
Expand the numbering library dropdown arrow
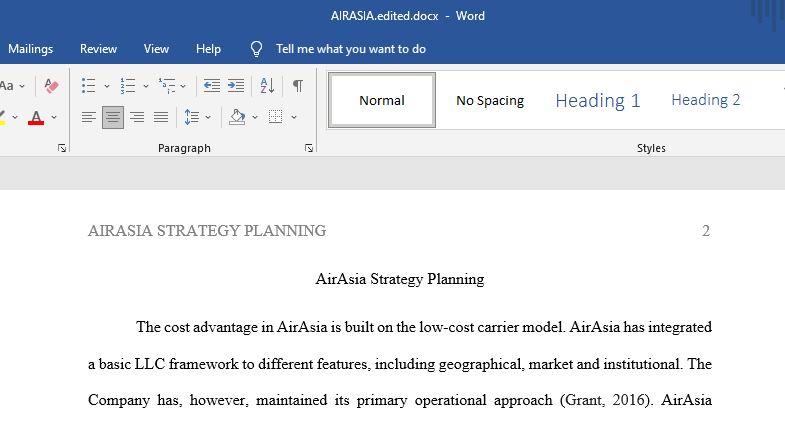pyautogui.click(x=146, y=86)
